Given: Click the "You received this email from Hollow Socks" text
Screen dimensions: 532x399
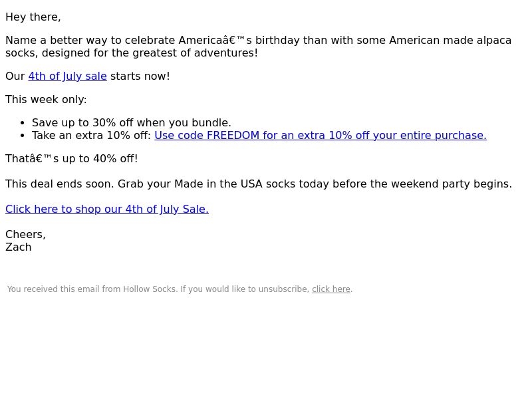Looking at the screenshot, I should click(92, 289).
